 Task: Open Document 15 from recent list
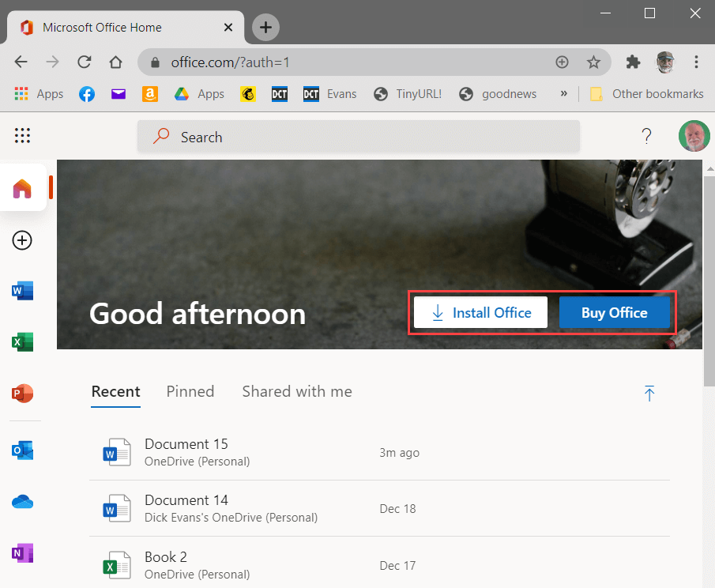tap(379, 452)
